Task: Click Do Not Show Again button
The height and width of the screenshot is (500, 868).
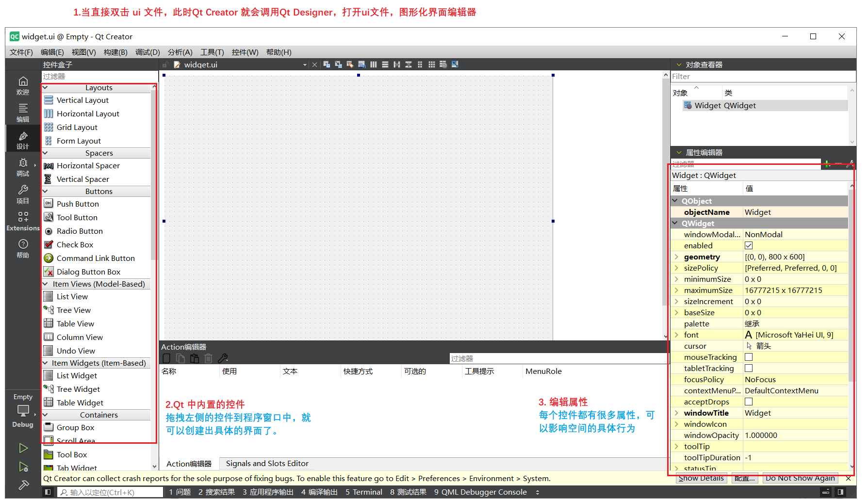Action: pos(801,478)
